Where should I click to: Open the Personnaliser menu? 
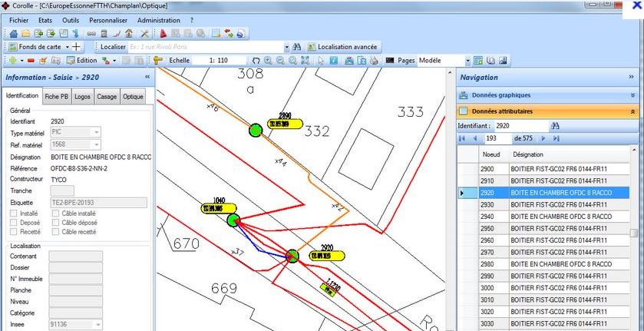108,19
